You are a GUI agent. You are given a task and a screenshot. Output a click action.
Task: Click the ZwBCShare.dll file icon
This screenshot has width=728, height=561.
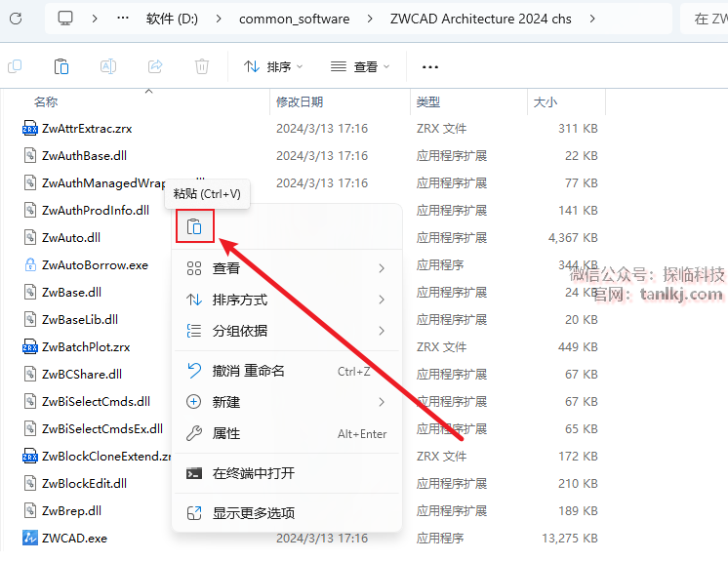click(30, 374)
